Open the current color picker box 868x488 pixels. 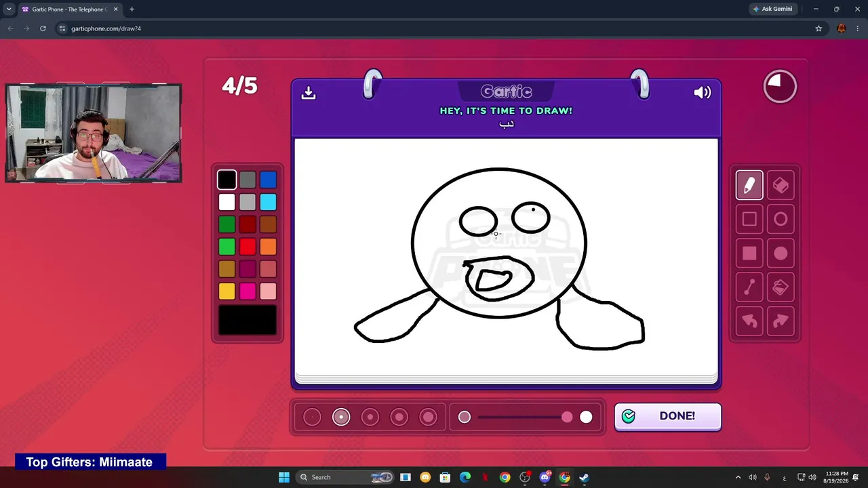(x=248, y=320)
